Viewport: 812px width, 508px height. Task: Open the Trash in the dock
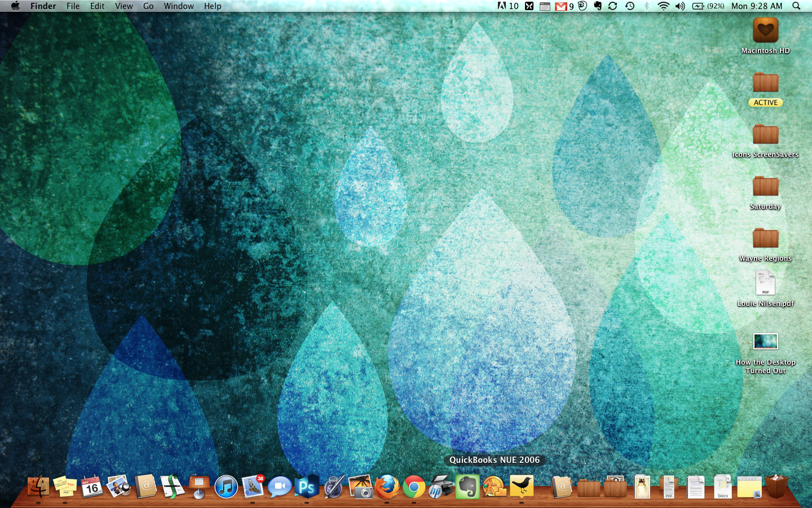point(776,487)
